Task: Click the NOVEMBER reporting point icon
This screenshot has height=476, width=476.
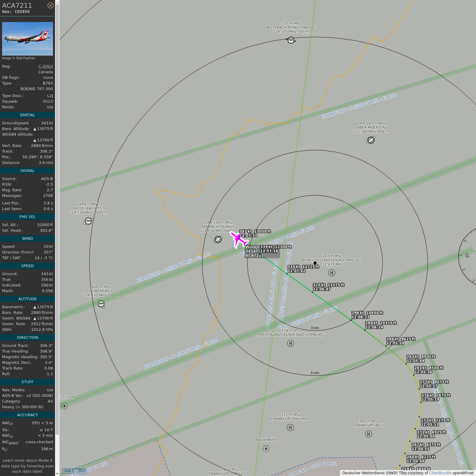Action: pyautogui.click(x=266, y=448)
